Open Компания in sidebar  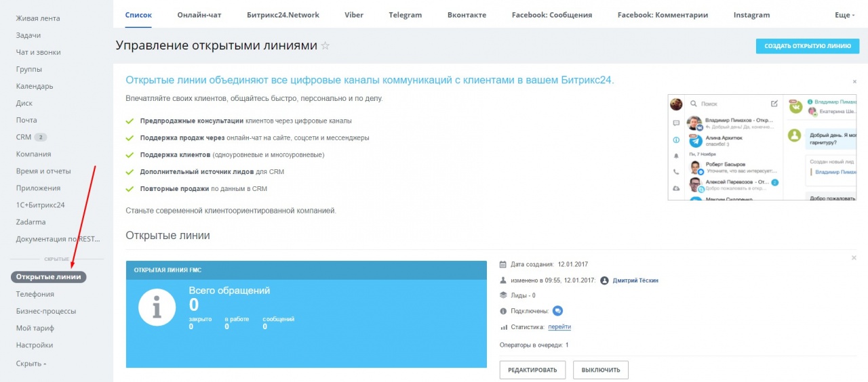(x=34, y=154)
